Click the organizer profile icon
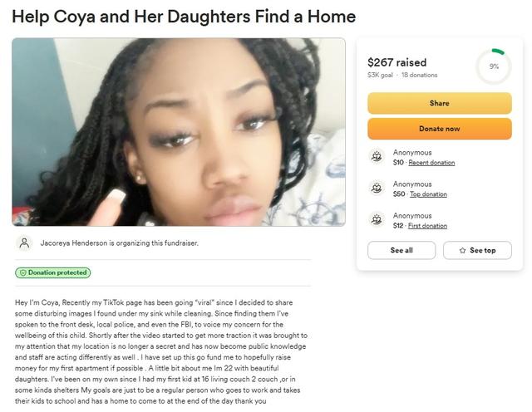The image size is (532, 412). (25, 243)
